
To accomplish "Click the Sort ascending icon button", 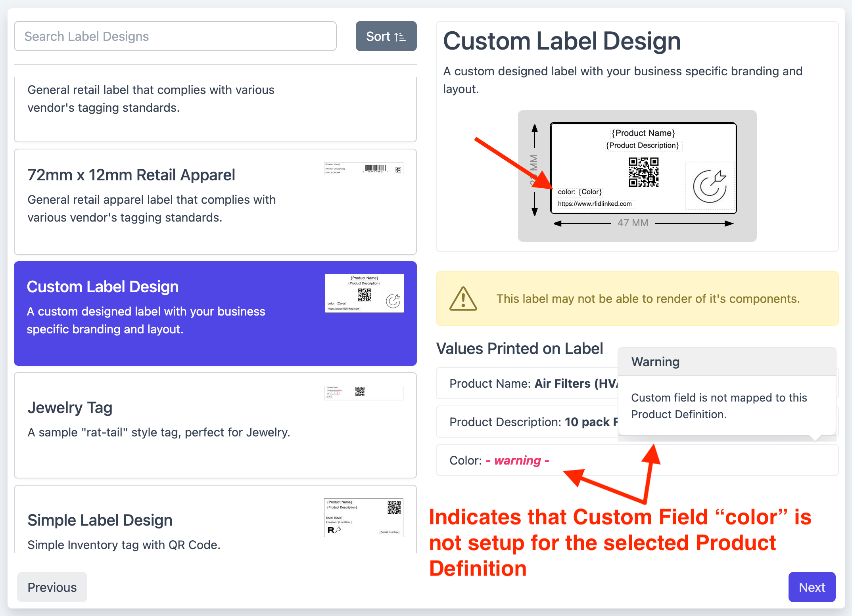I will pos(386,36).
